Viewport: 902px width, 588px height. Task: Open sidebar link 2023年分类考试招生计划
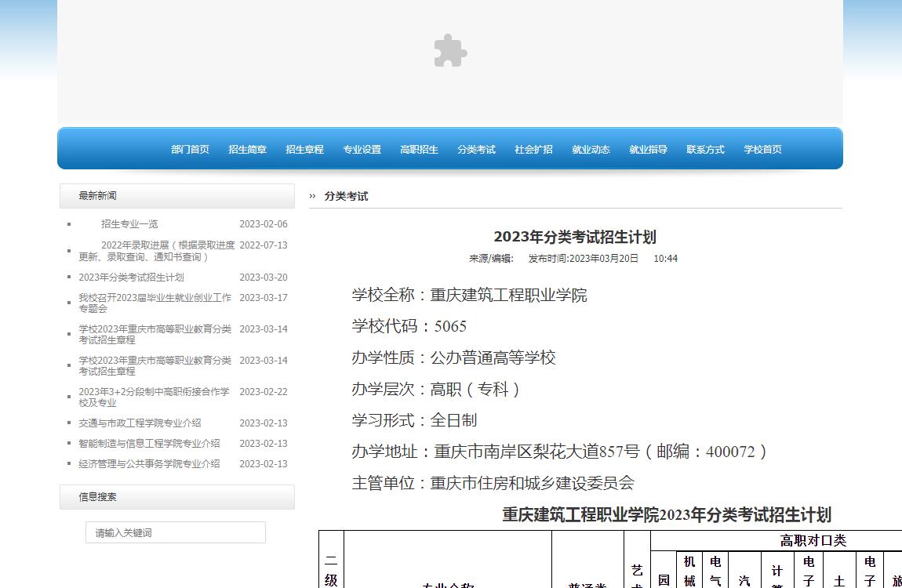pyautogui.click(x=131, y=277)
